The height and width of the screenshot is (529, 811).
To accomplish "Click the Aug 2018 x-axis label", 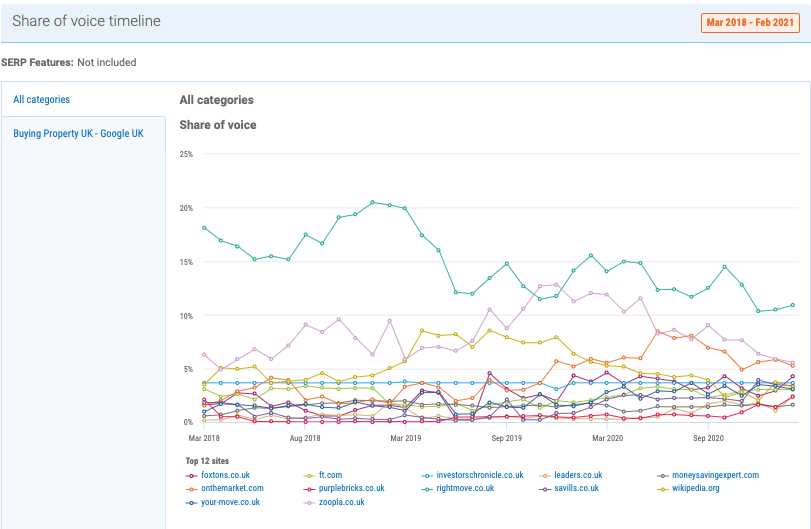I will [x=305, y=438].
